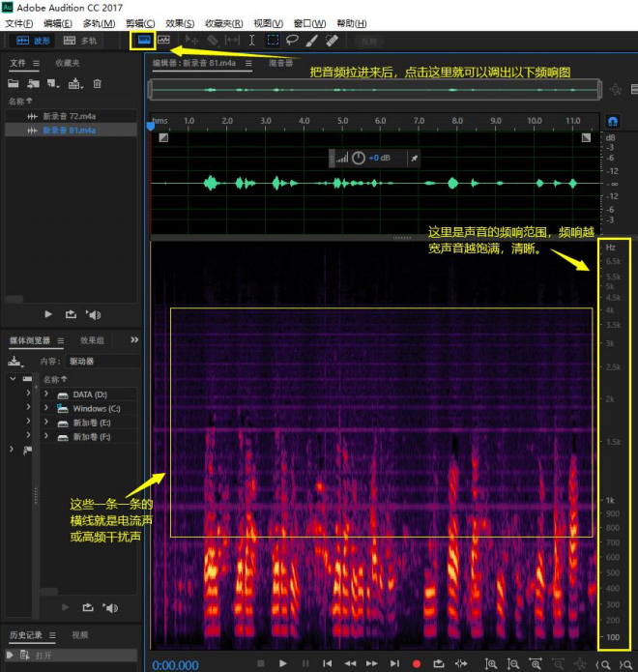Switch to the 视频 tab

pyautogui.click(x=79, y=635)
